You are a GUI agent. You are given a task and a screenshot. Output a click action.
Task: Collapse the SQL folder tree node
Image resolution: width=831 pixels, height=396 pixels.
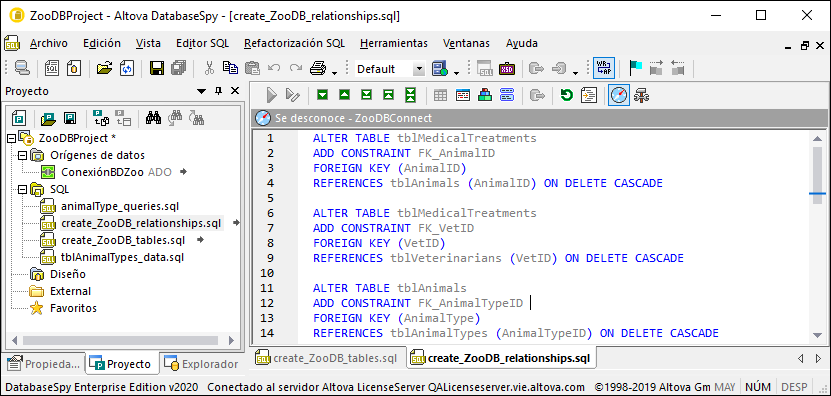[21, 189]
